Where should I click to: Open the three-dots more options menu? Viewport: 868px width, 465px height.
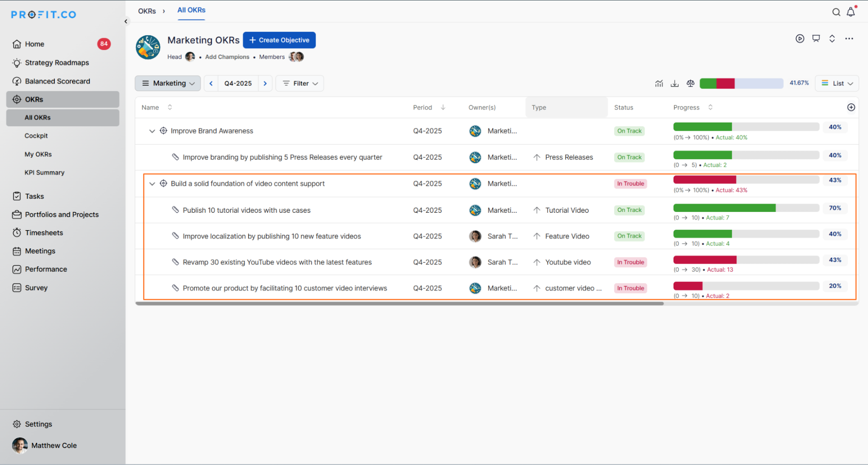(849, 39)
